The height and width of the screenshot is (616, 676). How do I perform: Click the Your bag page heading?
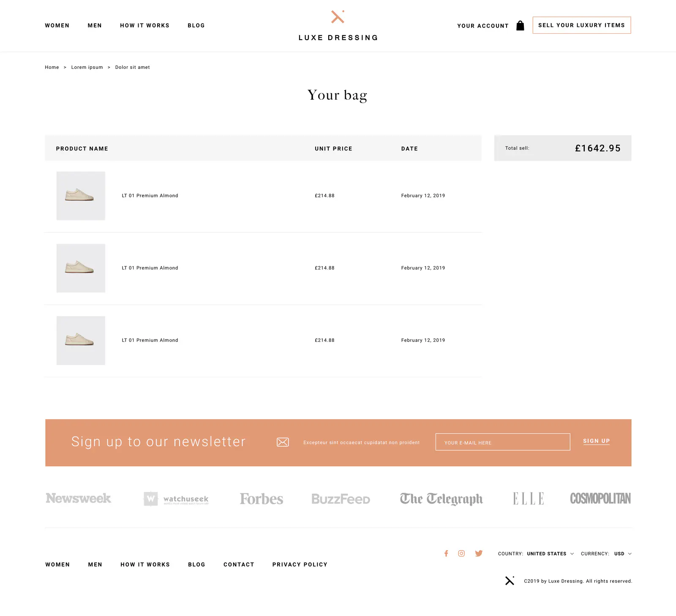pyautogui.click(x=338, y=95)
